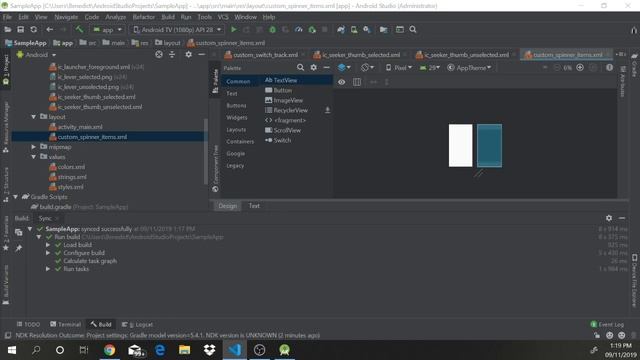Toggle the autoconnect columns icon
Screen dimensions: 640x360
pos(357,82)
